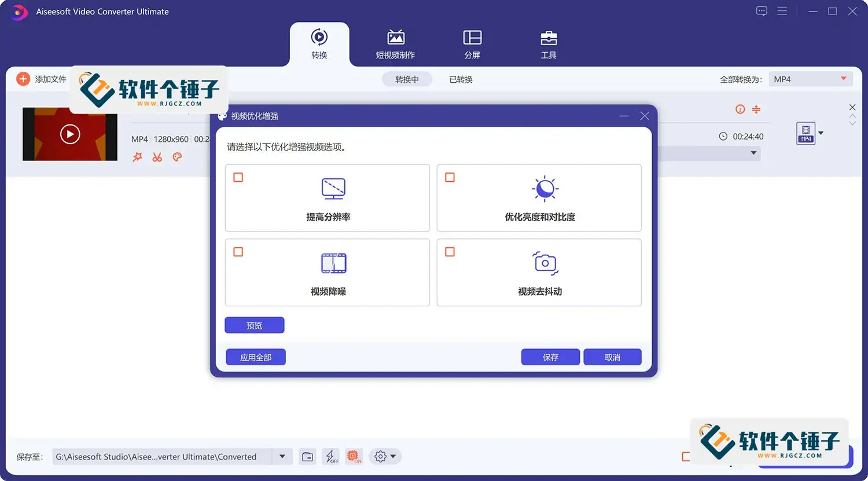This screenshot has height=481, width=868.
Task: Switch to the 工具 (Toolbox) tab
Action: (x=548, y=43)
